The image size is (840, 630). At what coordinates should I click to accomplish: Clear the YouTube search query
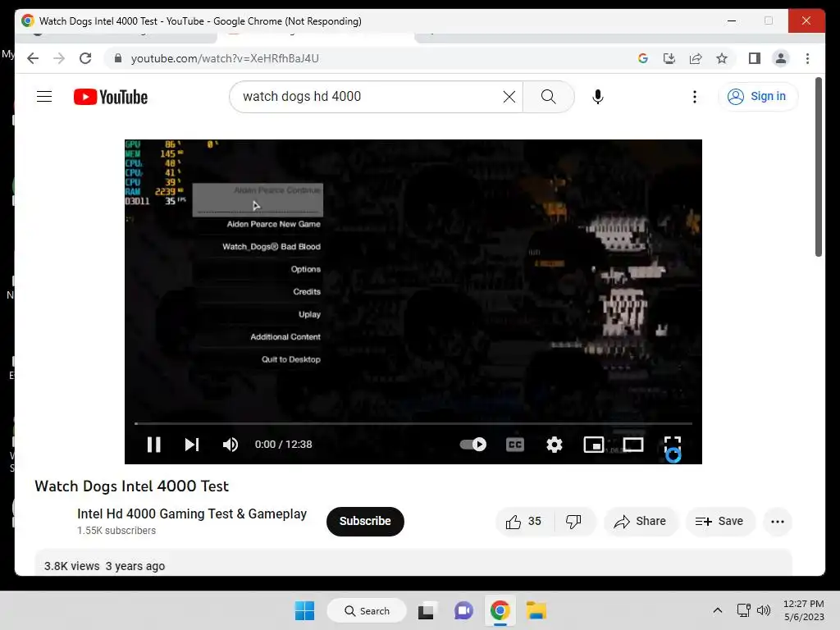click(509, 97)
